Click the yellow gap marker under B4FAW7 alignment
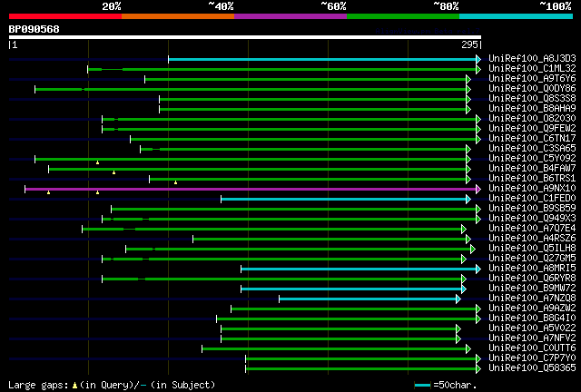This screenshot has height=392, width=581. (113, 172)
